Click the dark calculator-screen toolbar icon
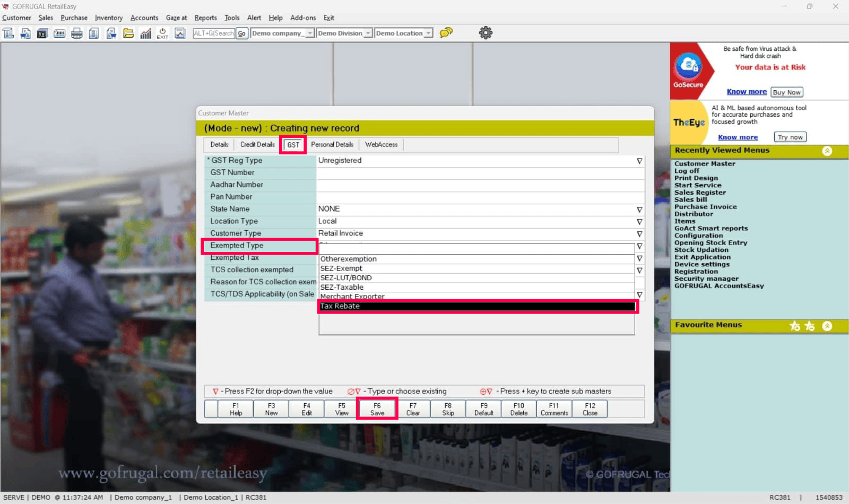The height and width of the screenshot is (504, 849). tap(42, 33)
